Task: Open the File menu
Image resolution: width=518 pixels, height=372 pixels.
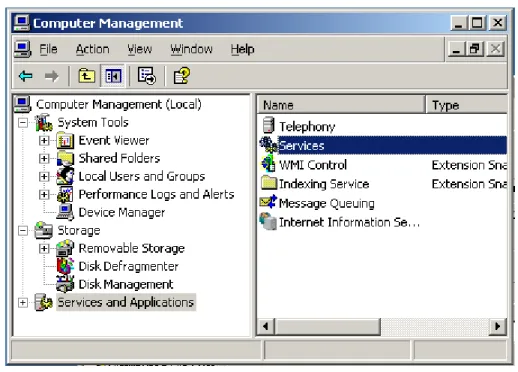Action: (48, 49)
